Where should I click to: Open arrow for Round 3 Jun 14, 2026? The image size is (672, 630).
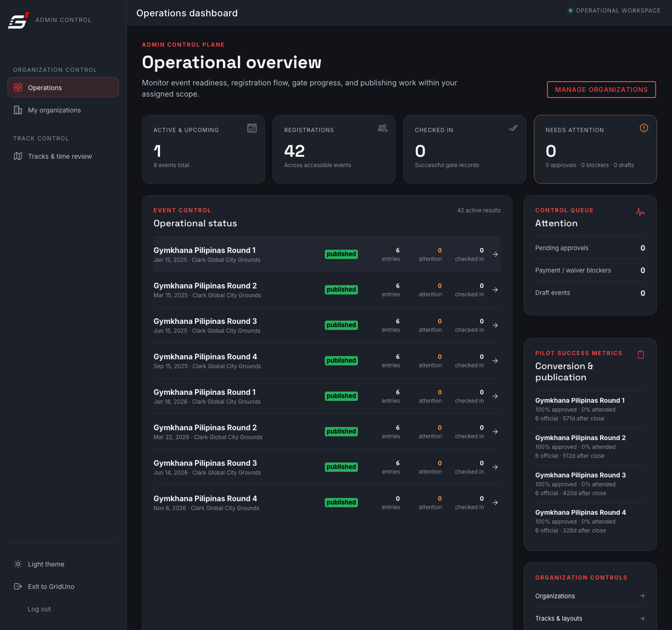click(x=495, y=467)
